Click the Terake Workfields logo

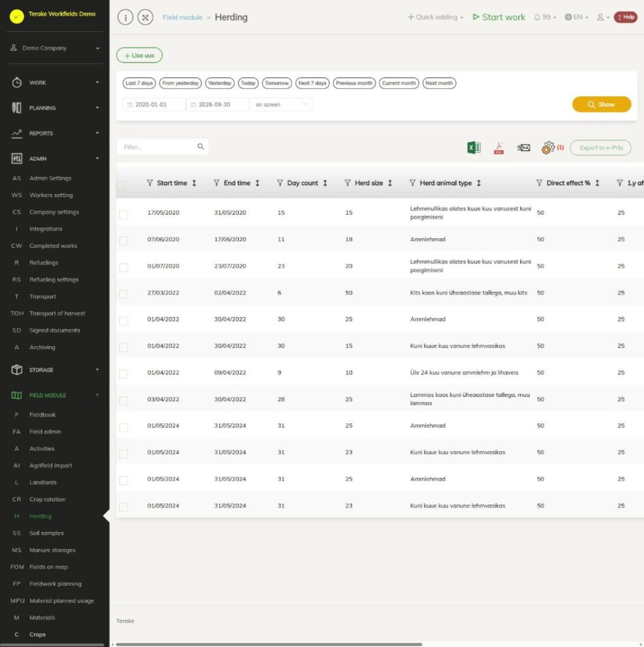click(x=17, y=16)
